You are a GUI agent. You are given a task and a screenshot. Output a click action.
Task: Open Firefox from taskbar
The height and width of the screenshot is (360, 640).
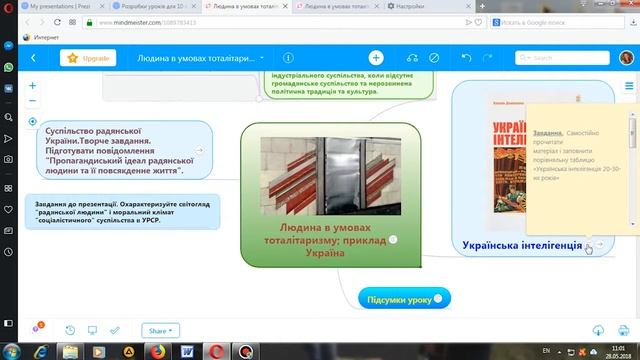(x=158, y=351)
